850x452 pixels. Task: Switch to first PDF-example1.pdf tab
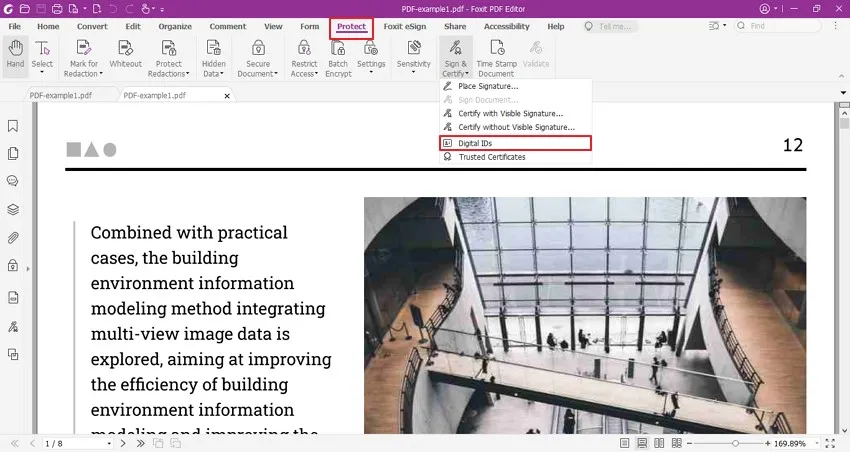[61, 95]
